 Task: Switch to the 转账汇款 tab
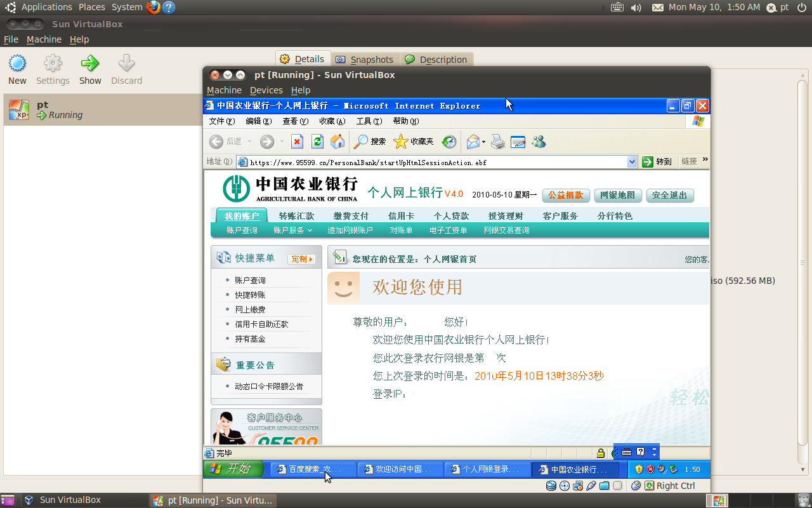coord(296,216)
